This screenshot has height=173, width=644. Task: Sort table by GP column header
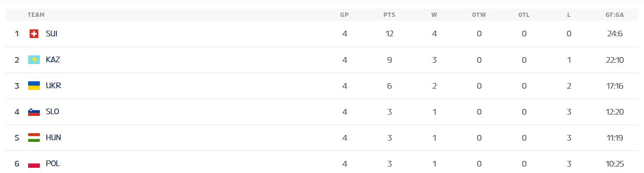pyautogui.click(x=344, y=15)
